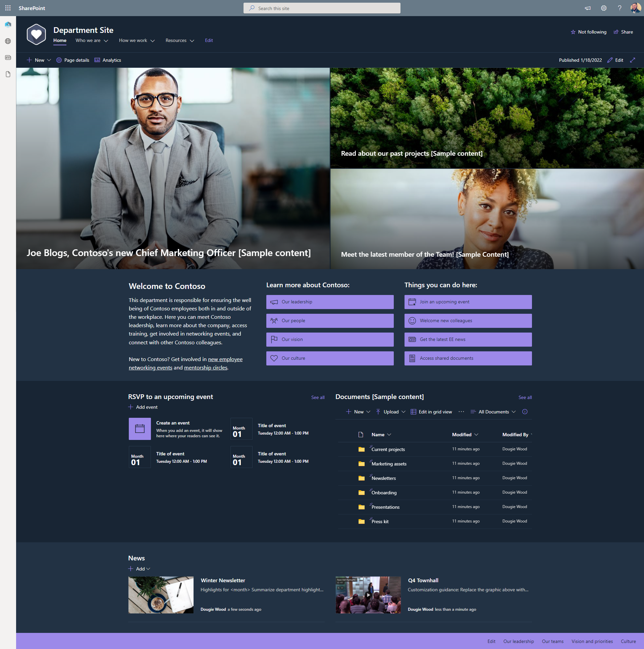Viewport: 644px width, 649px height.
Task: Open the Winter Newsletter thumbnail
Action: click(x=161, y=595)
